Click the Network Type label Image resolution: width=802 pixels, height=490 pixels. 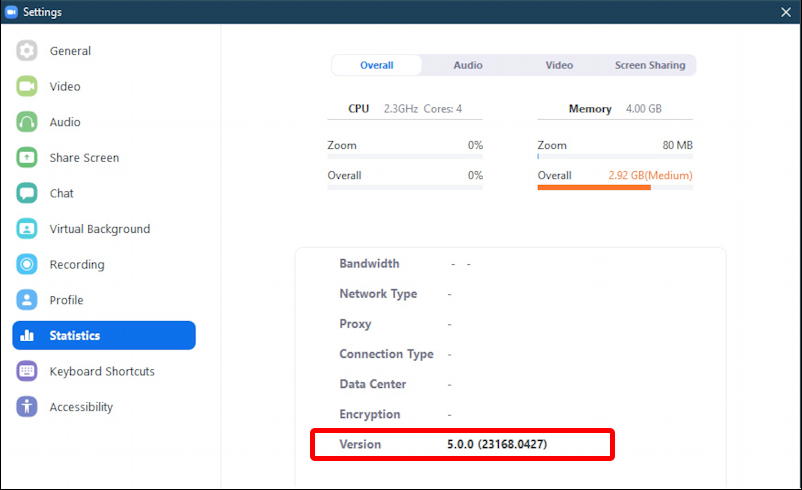pyautogui.click(x=378, y=294)
